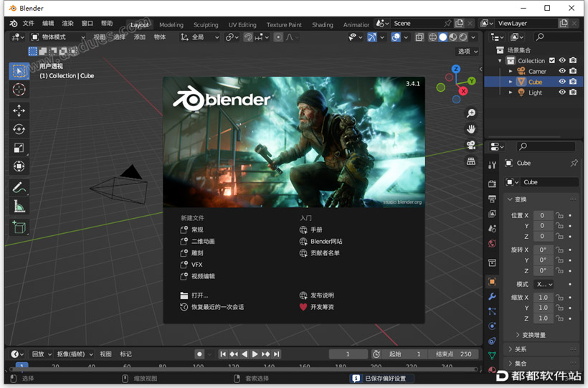Toggle camera view icon

(x=470, y=145)
